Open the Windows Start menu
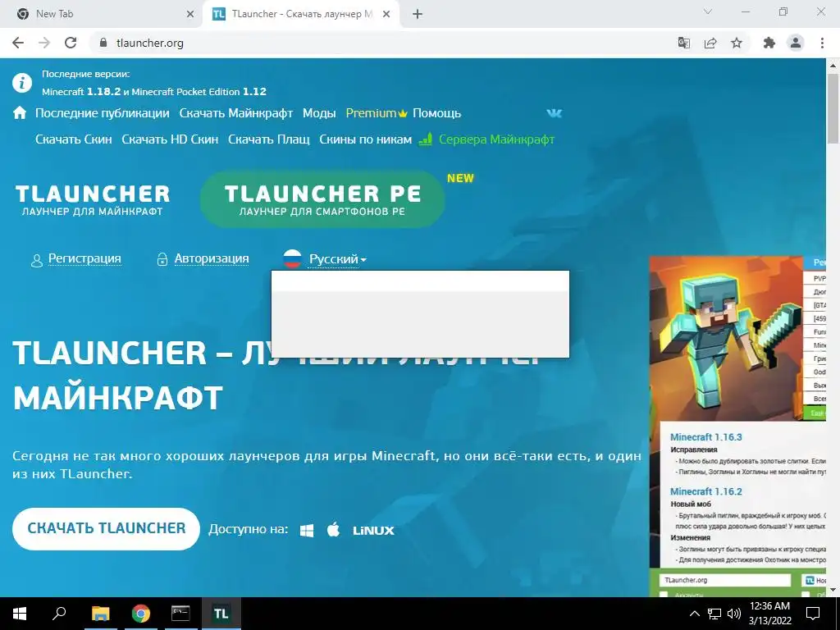The height and width of the screenshot is (630, 840). click(20, 614)
